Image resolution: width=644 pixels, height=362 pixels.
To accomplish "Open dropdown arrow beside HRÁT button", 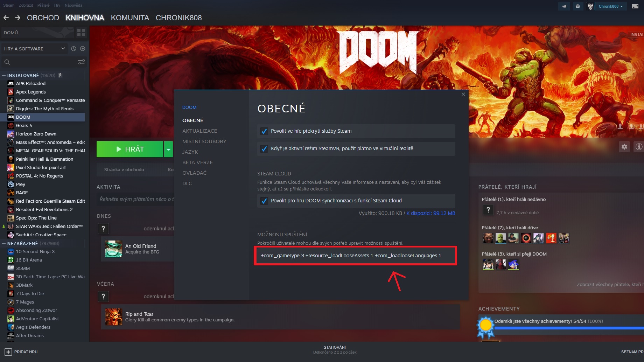I will [x=168, y=149].
